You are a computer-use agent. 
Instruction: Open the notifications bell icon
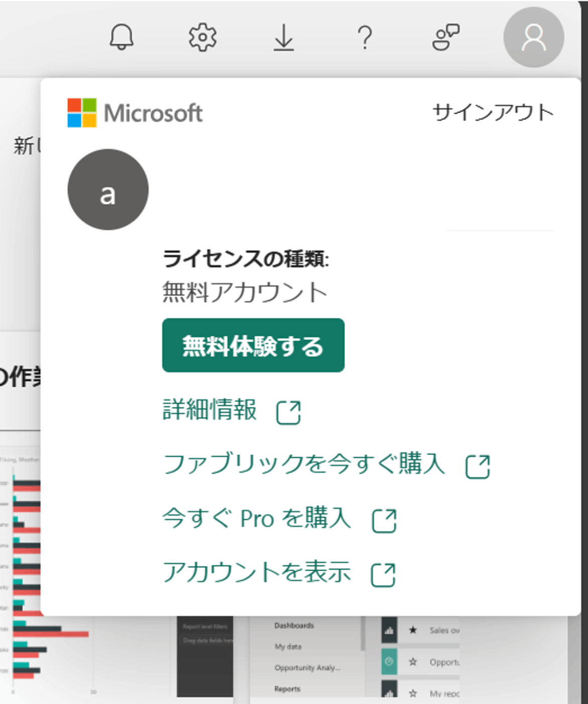pyautogui.click(x=122, y=37)
